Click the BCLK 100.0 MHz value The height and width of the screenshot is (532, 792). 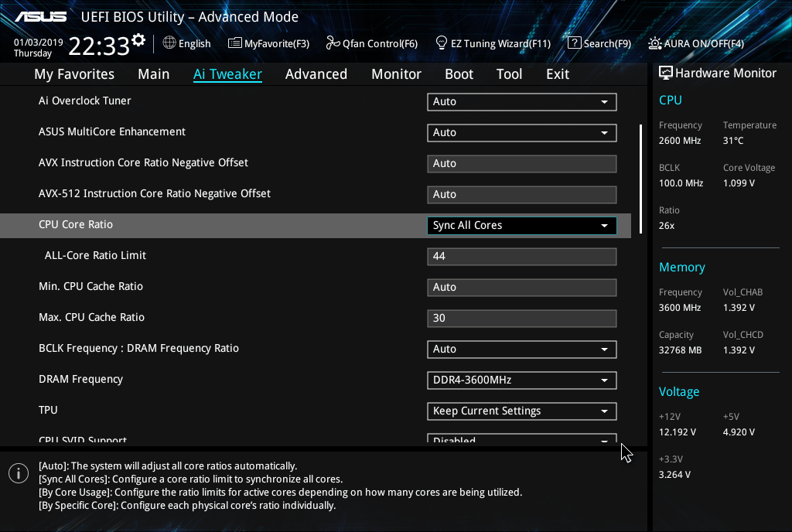[x=681, y=183]
